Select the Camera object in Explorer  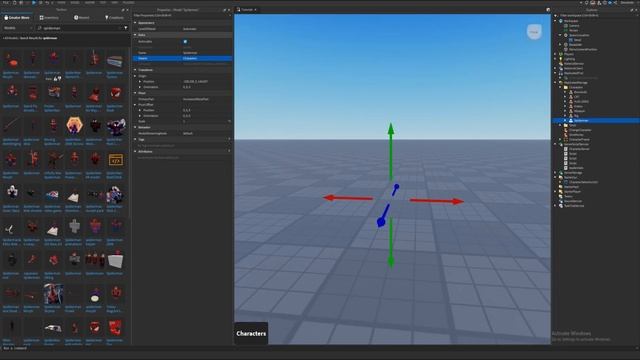574,26
